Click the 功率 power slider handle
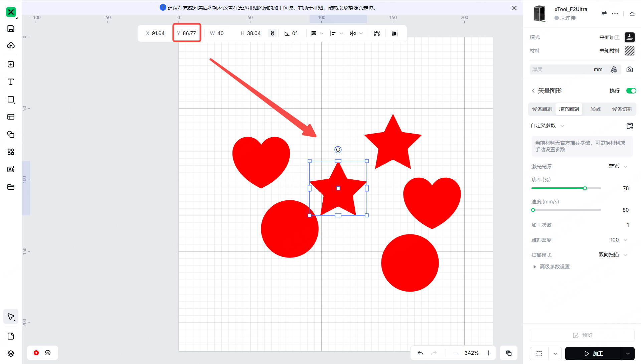Screen dimensions: 641x364 pyautogui.click(x=585, y=188)
